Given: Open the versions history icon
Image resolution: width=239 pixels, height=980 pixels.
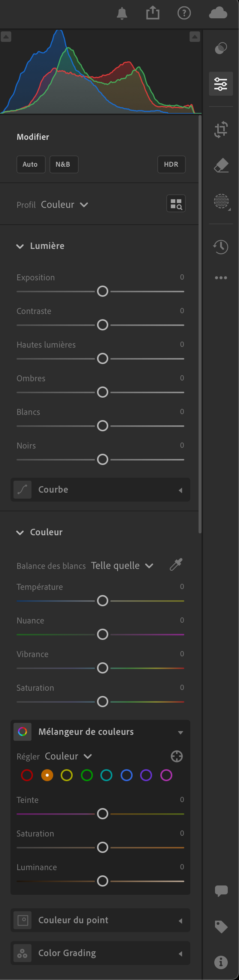Looking at the screenshot, I should click(221, 247).
